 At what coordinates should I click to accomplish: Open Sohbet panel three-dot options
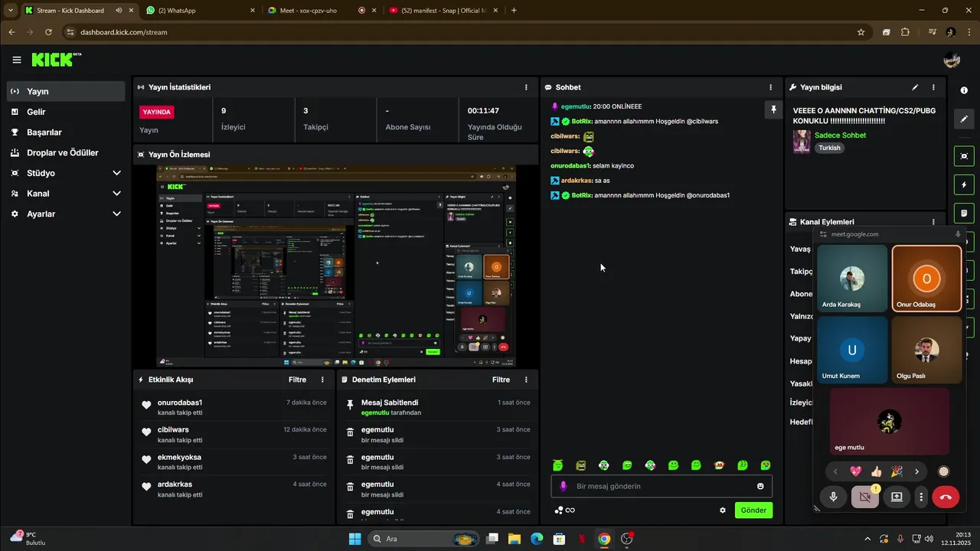[770, 87]
